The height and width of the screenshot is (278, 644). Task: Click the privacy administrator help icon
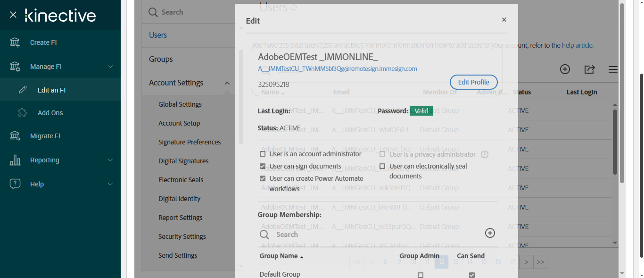coord(484,154)
